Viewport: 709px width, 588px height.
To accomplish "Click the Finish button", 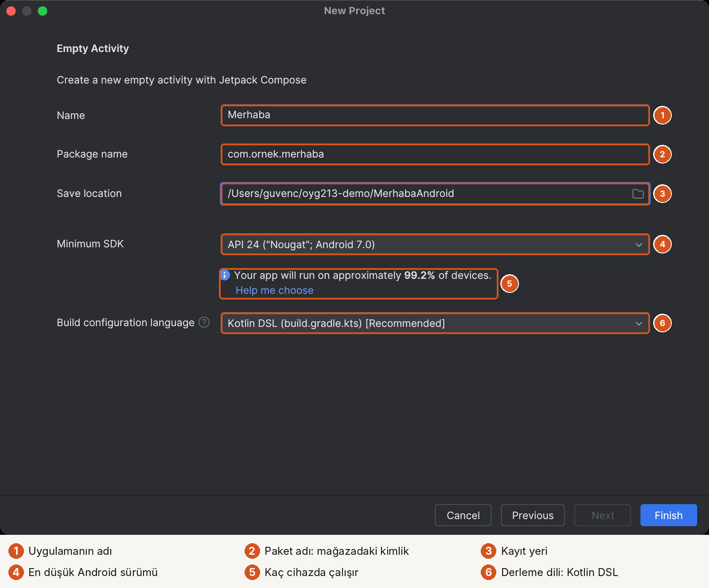I will click(x=669, y=515).
